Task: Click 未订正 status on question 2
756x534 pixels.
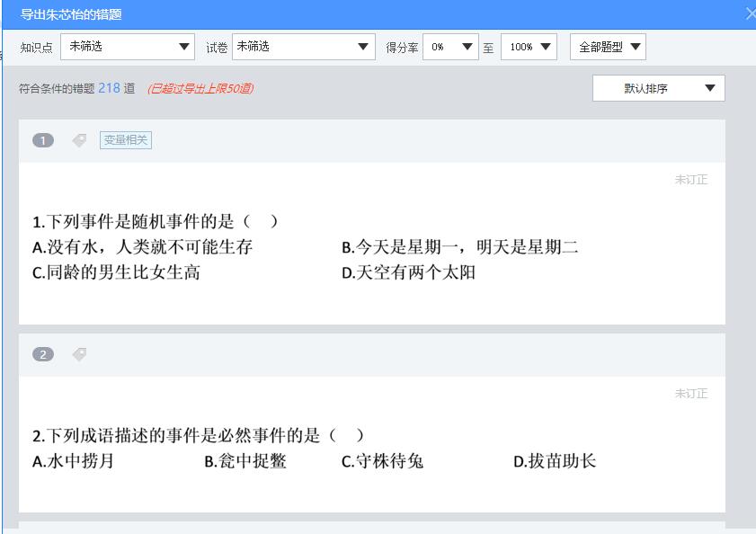Action: coord(691,394)
